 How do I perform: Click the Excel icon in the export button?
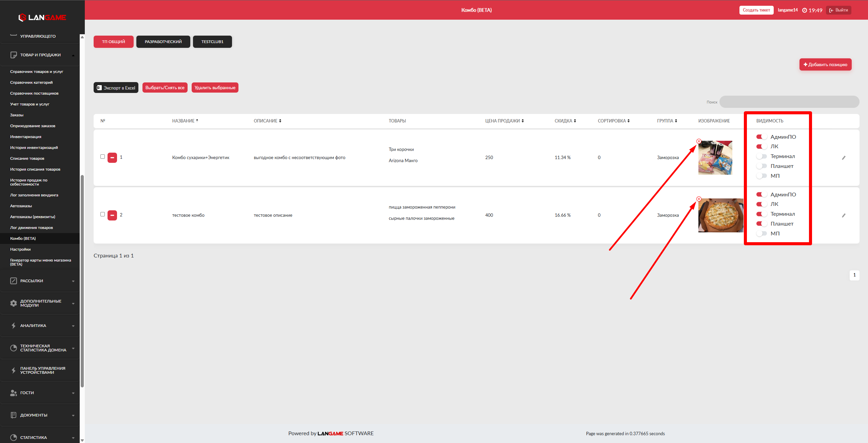click(99, 88)
